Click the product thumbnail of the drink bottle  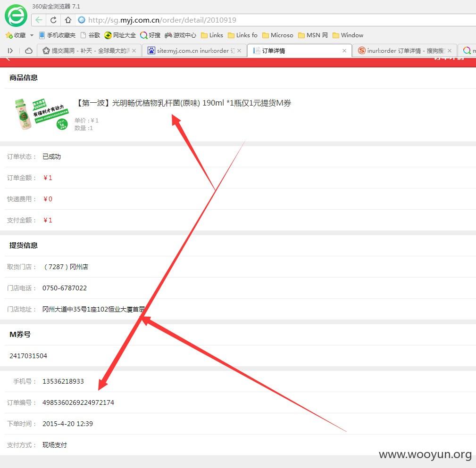(42, 114)
